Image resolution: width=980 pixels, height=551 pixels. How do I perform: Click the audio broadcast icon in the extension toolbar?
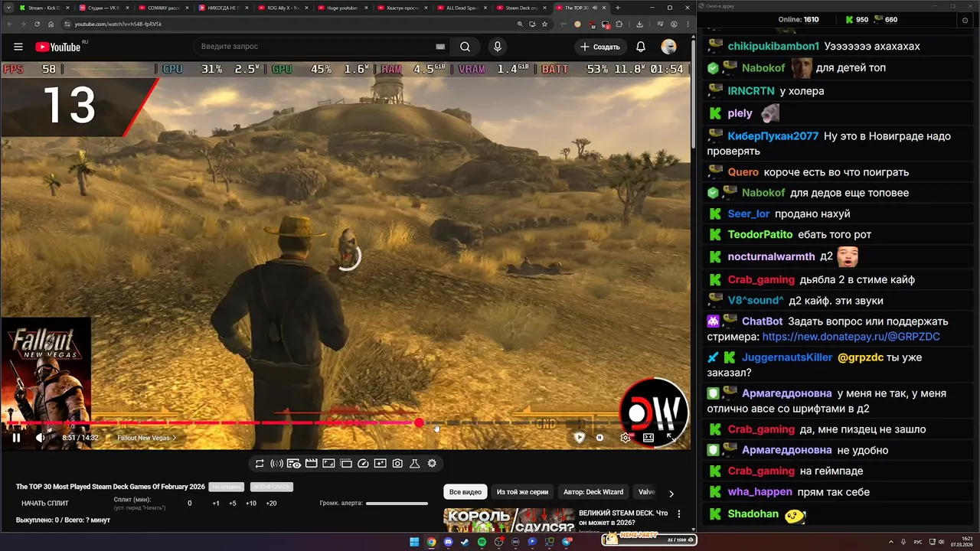click(x=276, y=464)
